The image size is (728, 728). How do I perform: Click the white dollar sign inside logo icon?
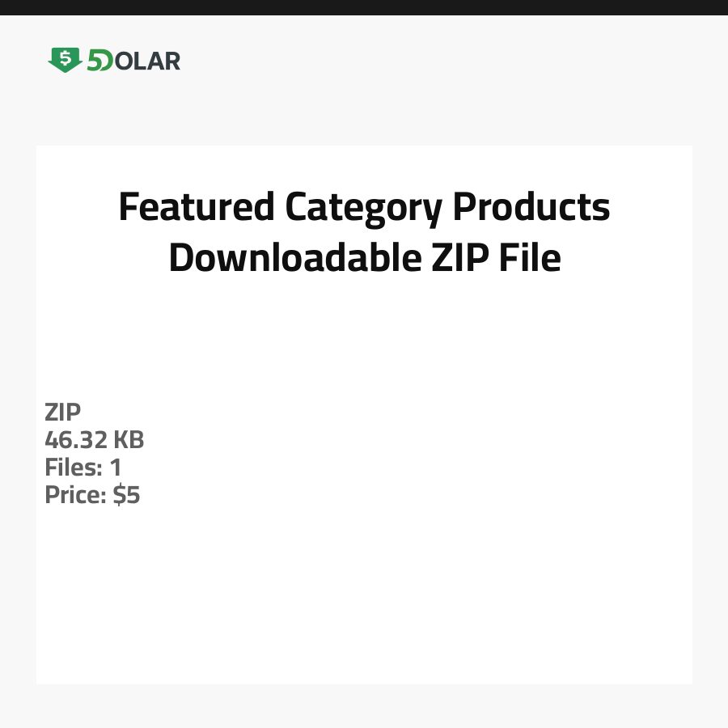point(65,58)
